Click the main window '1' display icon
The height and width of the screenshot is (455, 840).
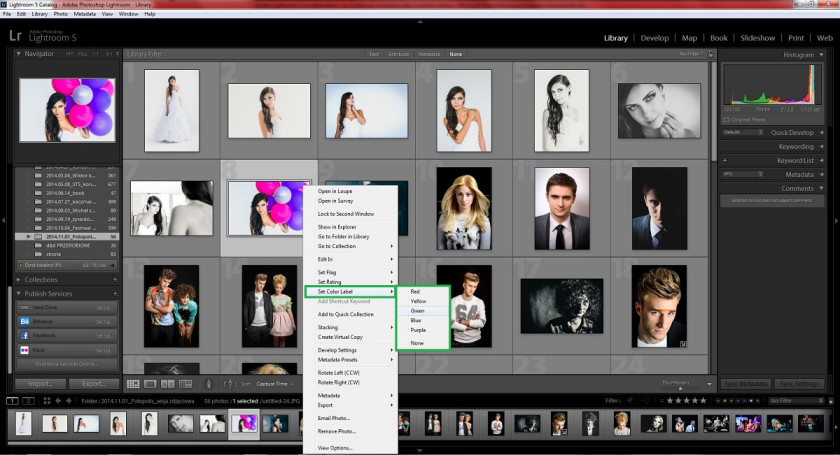coord(12,400)
